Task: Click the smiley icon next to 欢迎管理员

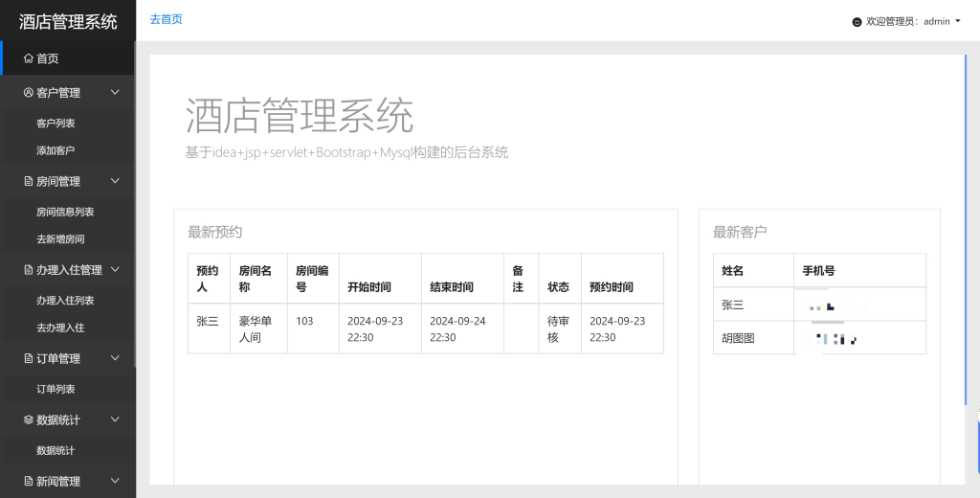Action: (857, 22)
